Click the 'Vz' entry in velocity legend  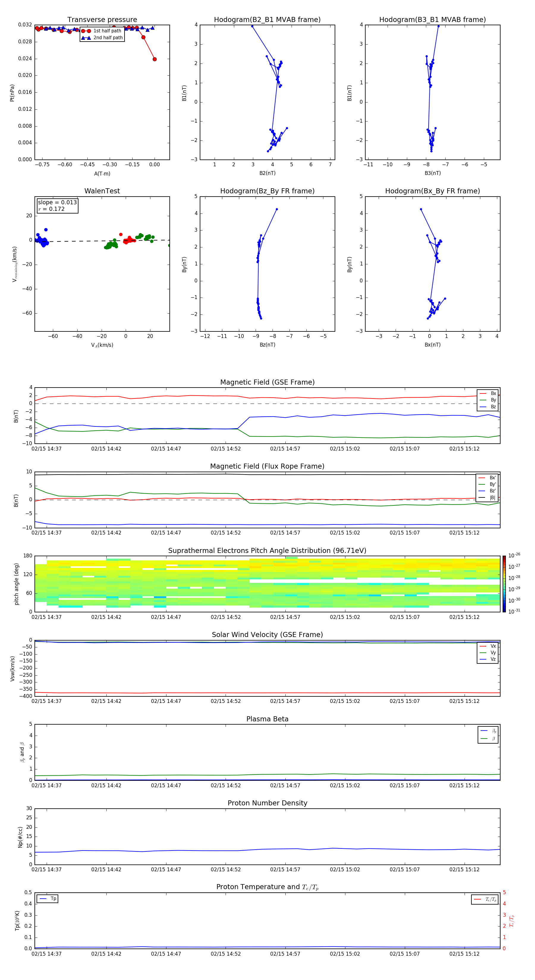click(x=488, y=659)
